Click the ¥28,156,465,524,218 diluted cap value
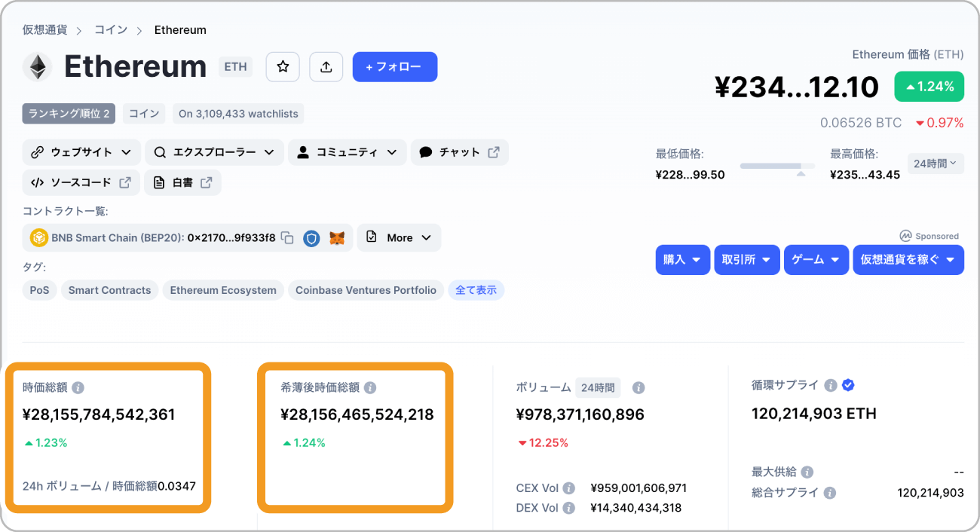This screenshot has height=532, width=980. [357, 414]
